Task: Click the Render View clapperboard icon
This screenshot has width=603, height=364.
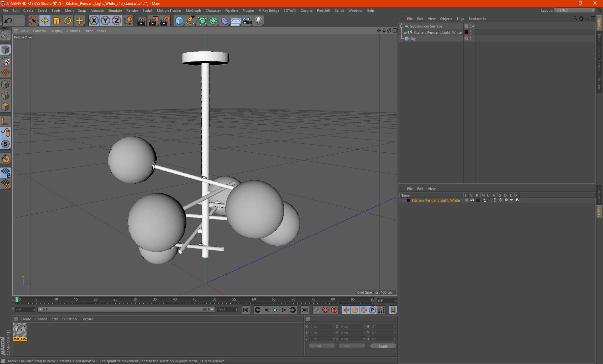Action: pyautogui.click(x=142, y=21)
